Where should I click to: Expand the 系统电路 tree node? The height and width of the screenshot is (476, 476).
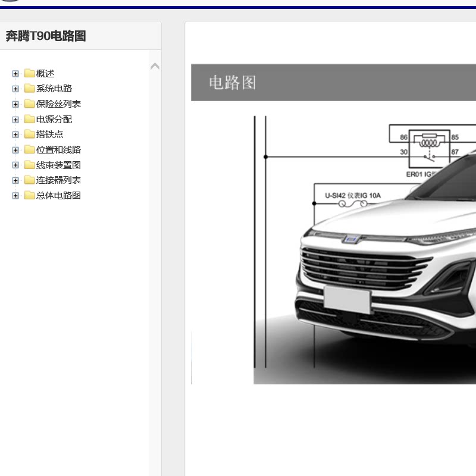tap(15, 89)
